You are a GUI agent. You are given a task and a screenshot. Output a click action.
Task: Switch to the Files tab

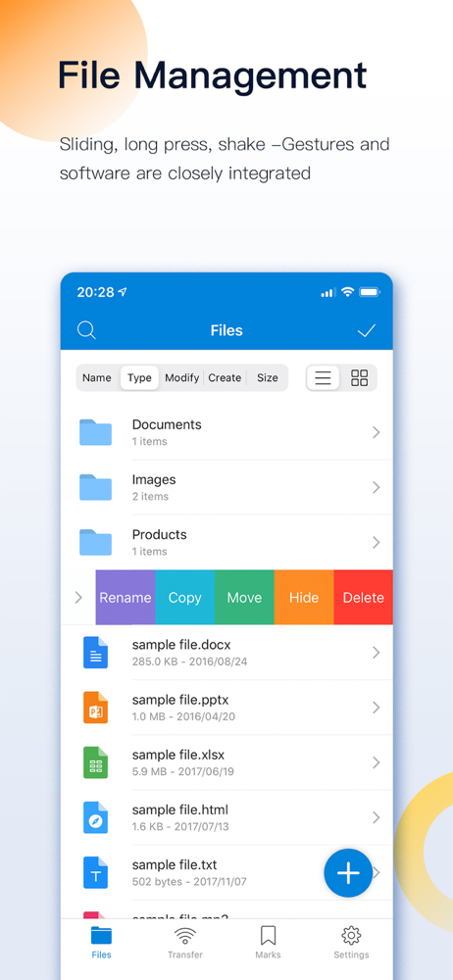pos(101,943)
